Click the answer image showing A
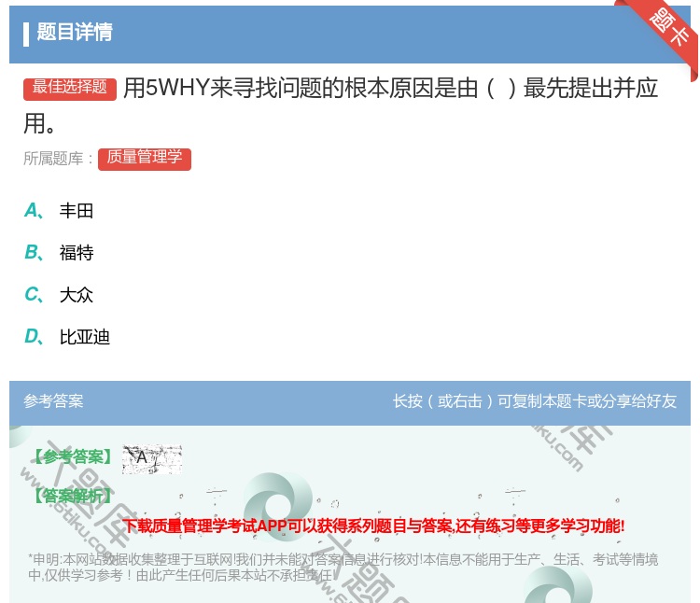 [152, 459]
